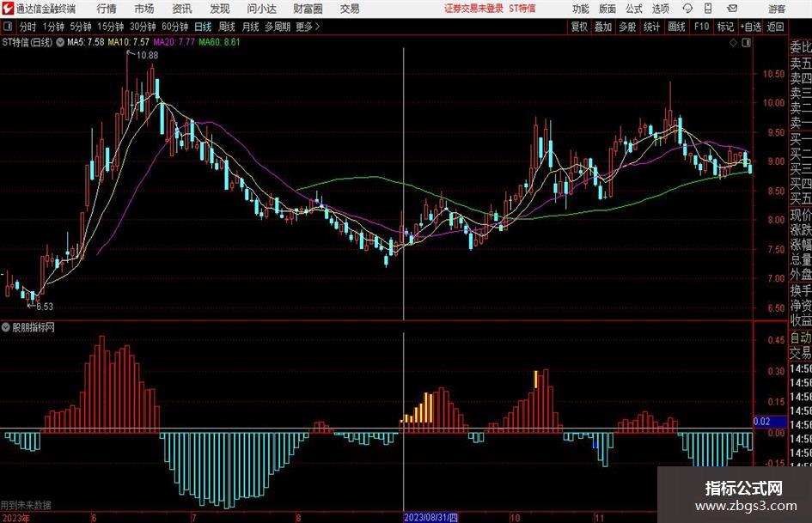Switch to 分时 chart period
This screenshot has height=523, width=812.
click(x=28, y=27)
